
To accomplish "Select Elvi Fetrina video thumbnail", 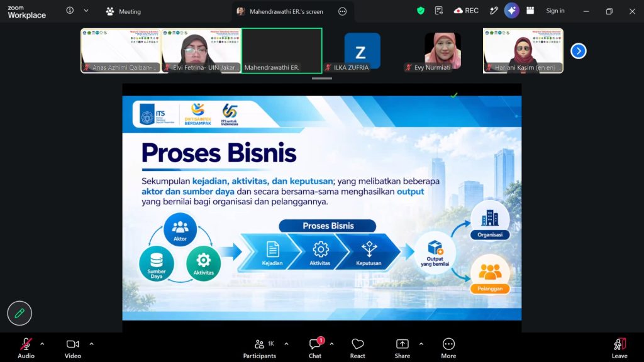I will point(201,50).
